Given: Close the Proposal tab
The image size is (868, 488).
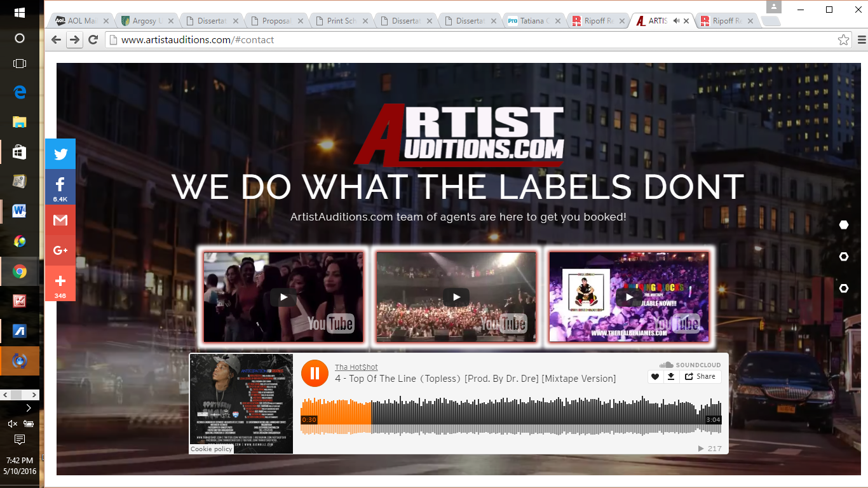Looking at the screenshot, I should pyautogui.click(x=301, y=21).
